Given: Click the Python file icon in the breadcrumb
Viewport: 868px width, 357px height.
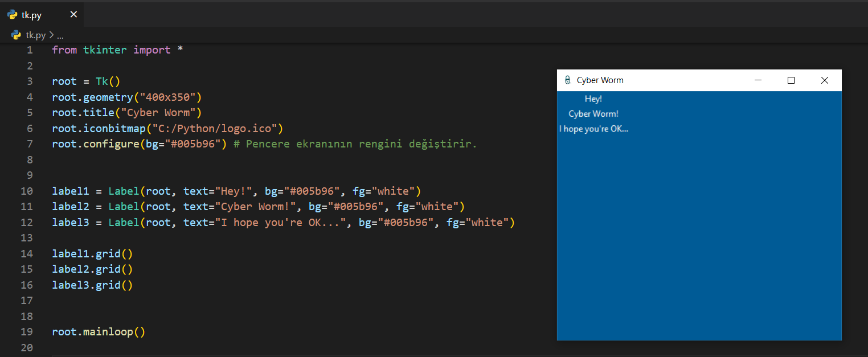Looking at the screenshot, I should (16, 35).
